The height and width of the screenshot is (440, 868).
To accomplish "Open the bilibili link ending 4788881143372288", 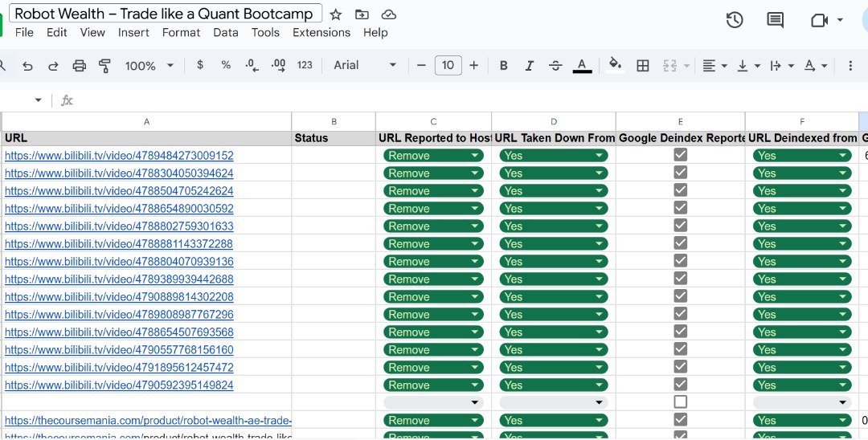I will 119,244.
